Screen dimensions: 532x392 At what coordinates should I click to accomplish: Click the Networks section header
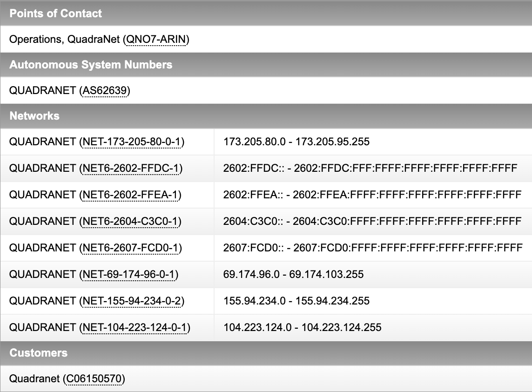266,116
